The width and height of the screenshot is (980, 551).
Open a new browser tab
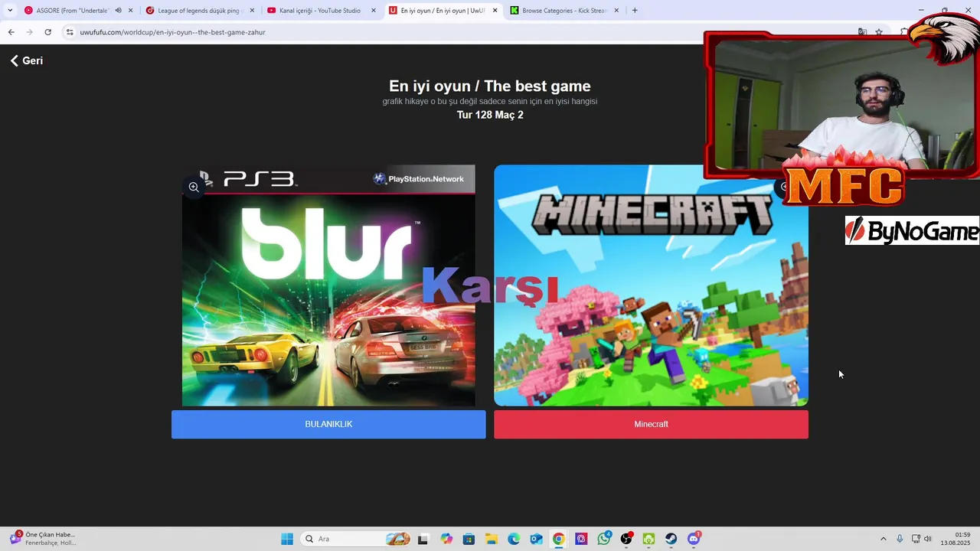(x=635, y=11)
